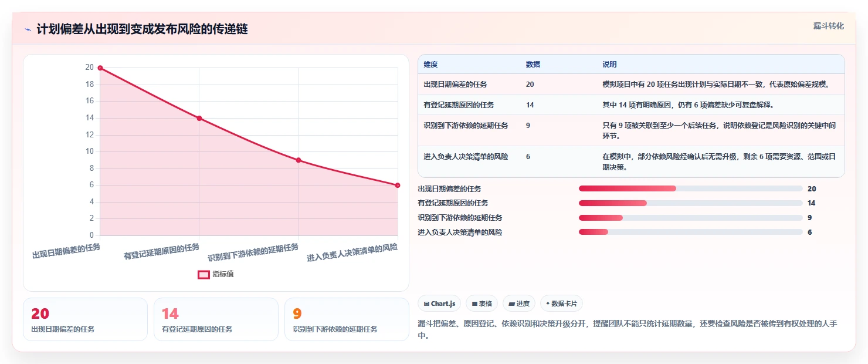
Task: Click the title 计划偏差从出现到变成发布风险的传递链
Action: [x=142, y=29]
